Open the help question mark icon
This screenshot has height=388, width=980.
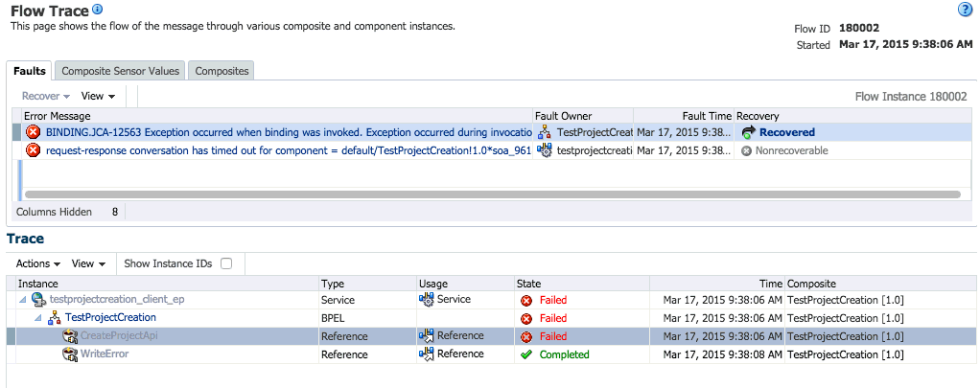pyautogui.click(x=965, y=9)
